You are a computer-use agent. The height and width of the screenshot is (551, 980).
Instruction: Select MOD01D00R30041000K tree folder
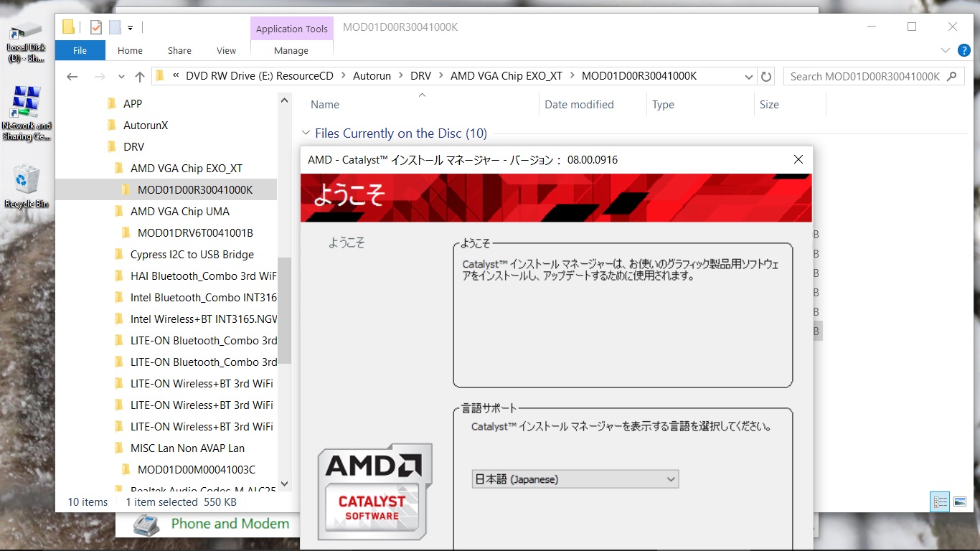pos(195,189)
